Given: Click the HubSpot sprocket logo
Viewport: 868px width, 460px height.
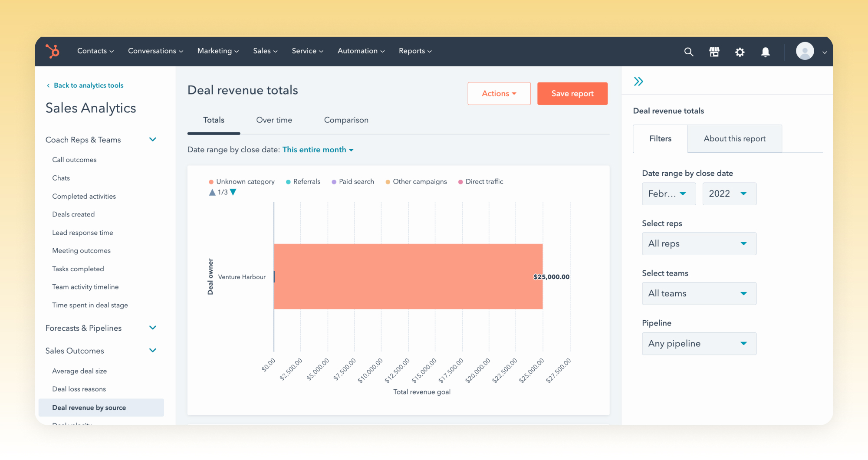Looking at the screenshot, I should 53,51.
